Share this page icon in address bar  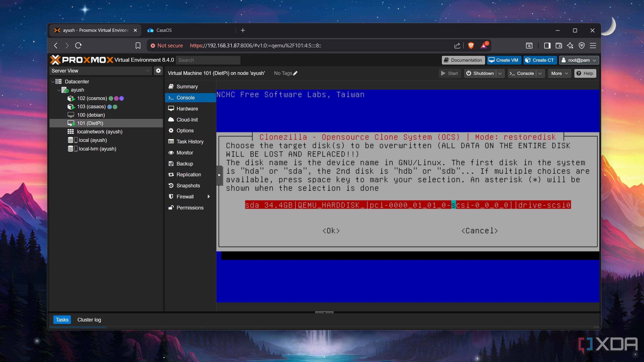[457, 45]
